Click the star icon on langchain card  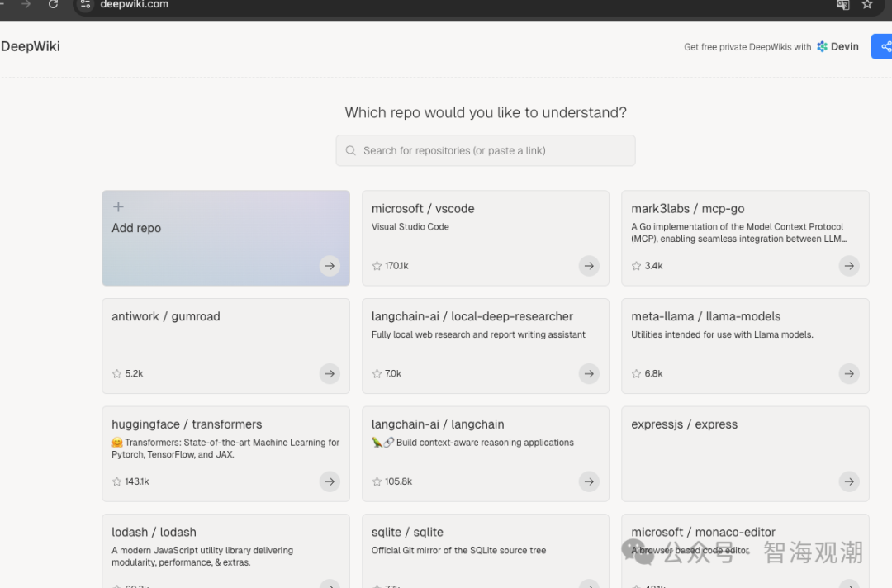click(377, 481)
